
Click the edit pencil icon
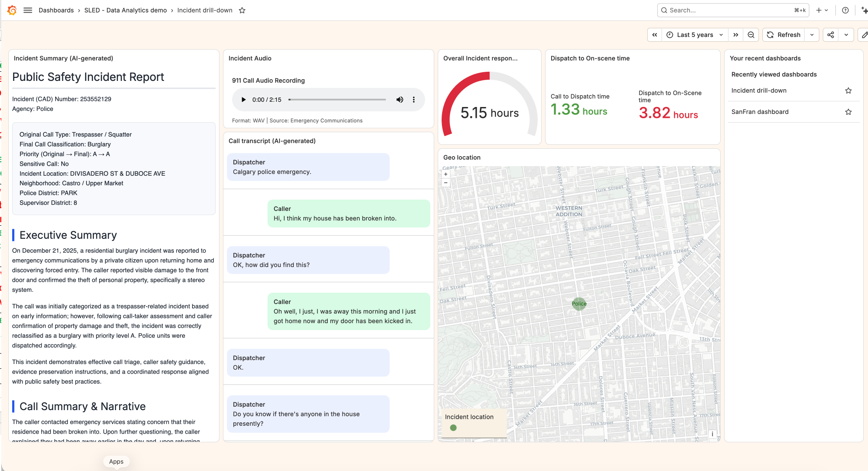(865, 35)
